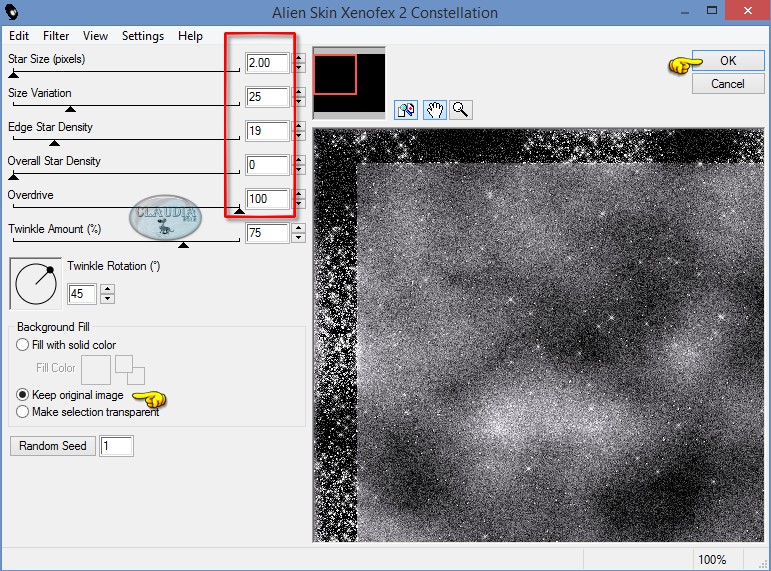Open the Help menu

tap(190, 36)
